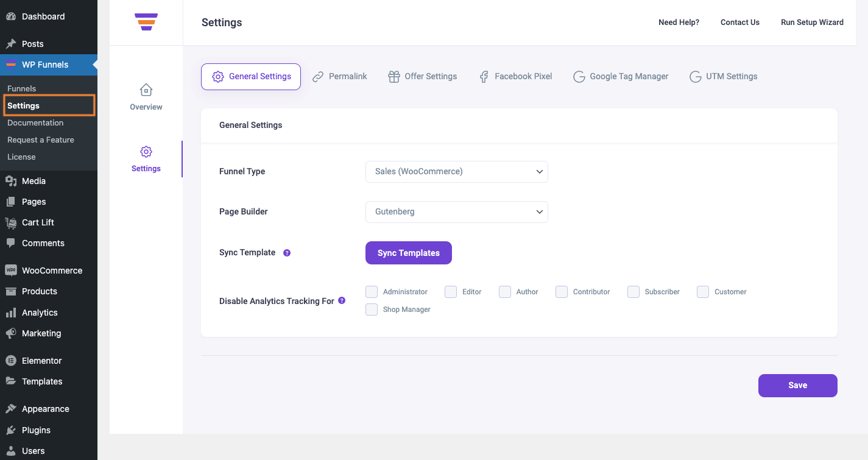Save the settings

798,386
